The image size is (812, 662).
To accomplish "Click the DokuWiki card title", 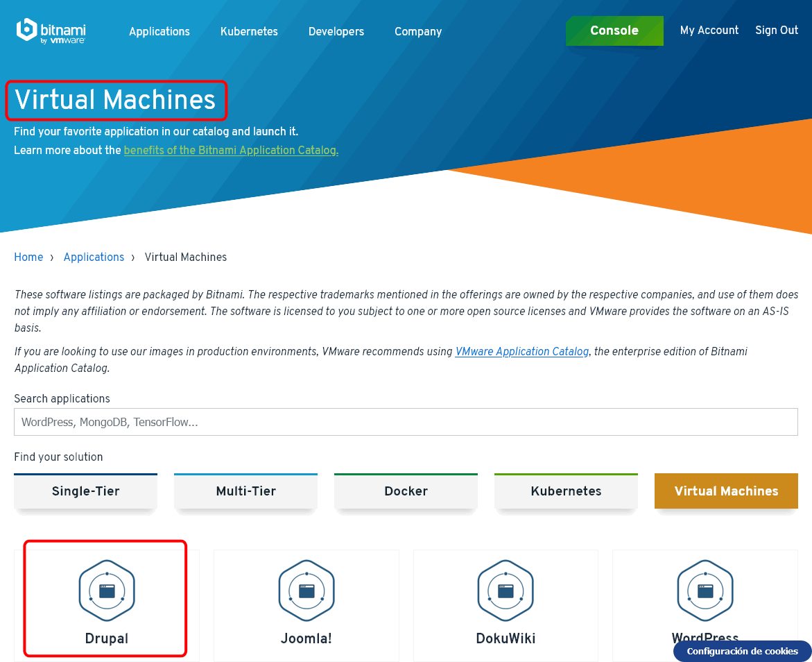I will click(506, 638).
